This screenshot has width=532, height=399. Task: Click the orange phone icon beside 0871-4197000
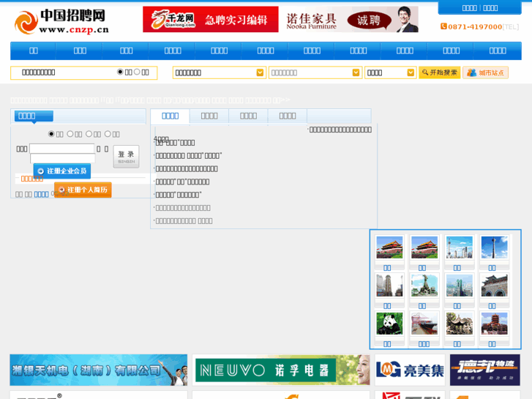443,26
